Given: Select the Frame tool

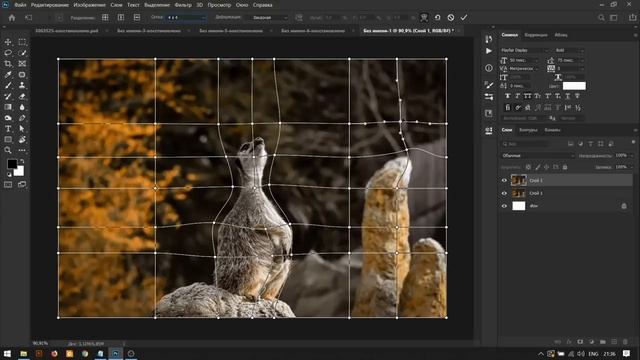Looking at the screenshot, I should click(x=22, y=64).
